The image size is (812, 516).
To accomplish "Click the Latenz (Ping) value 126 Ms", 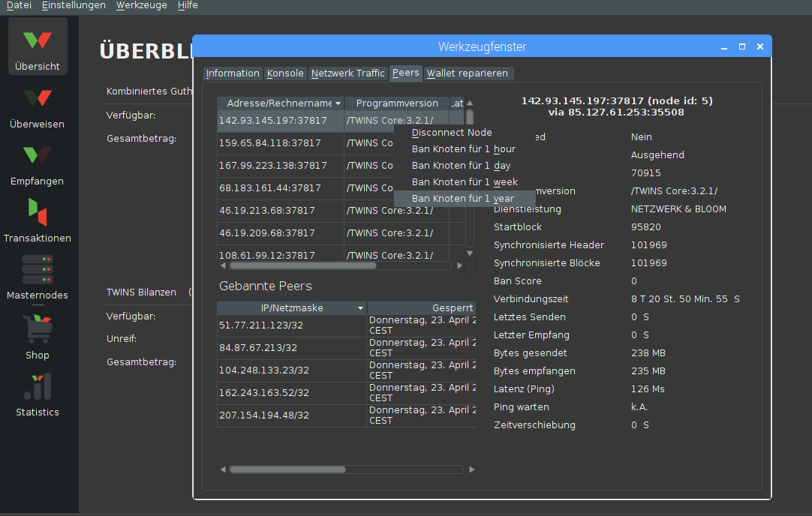I will (x=648, y=389).
